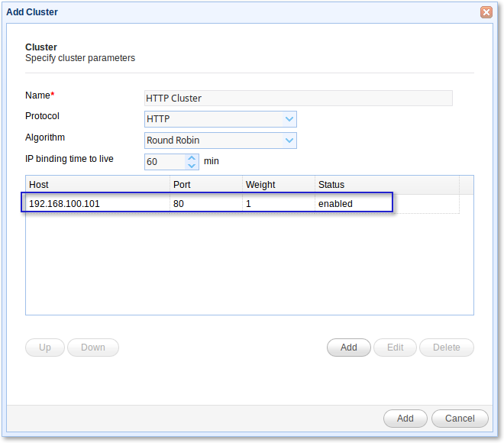Confirm with bottom Add button beside Cancel

[x=405, y=419]
